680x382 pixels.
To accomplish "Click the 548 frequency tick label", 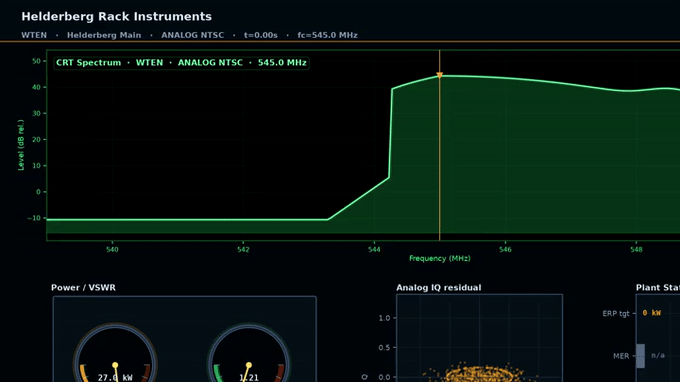I will pyautogui.click(x=636, y=250).
